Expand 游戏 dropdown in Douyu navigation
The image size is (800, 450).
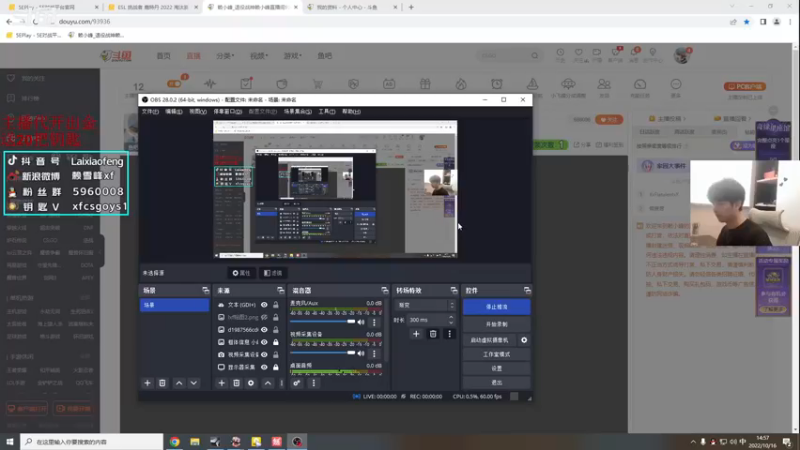(x=292, y=56)
